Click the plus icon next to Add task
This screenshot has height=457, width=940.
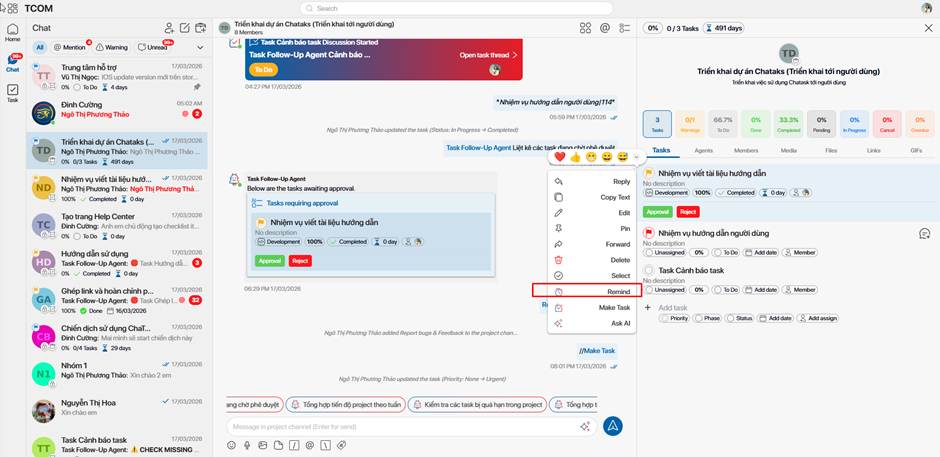pos(647,307)
